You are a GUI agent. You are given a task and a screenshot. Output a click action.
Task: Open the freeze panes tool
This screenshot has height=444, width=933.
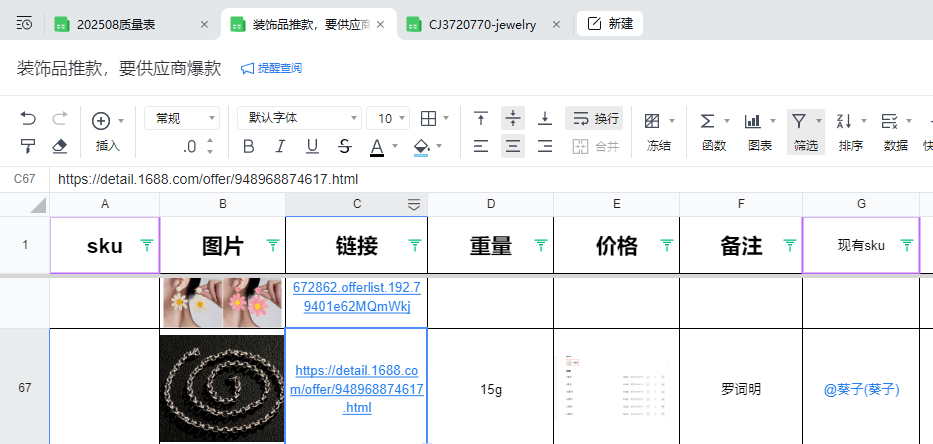(658, 131)
